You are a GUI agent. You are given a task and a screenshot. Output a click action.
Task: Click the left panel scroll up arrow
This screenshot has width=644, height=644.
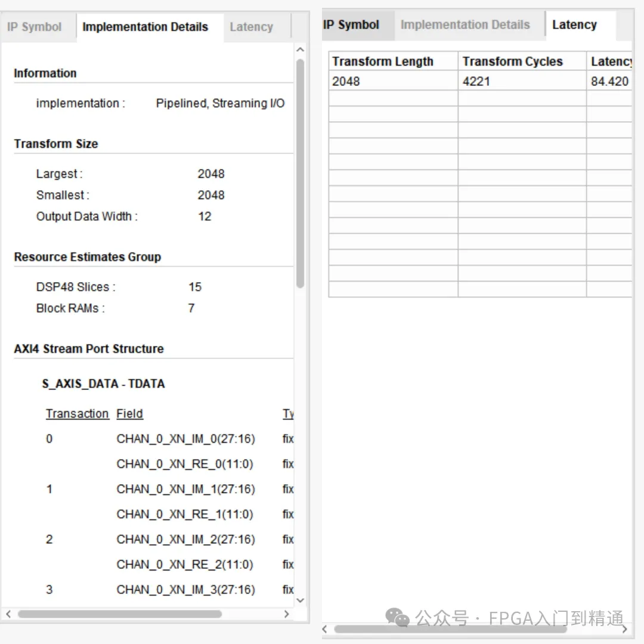coord(300,49)
